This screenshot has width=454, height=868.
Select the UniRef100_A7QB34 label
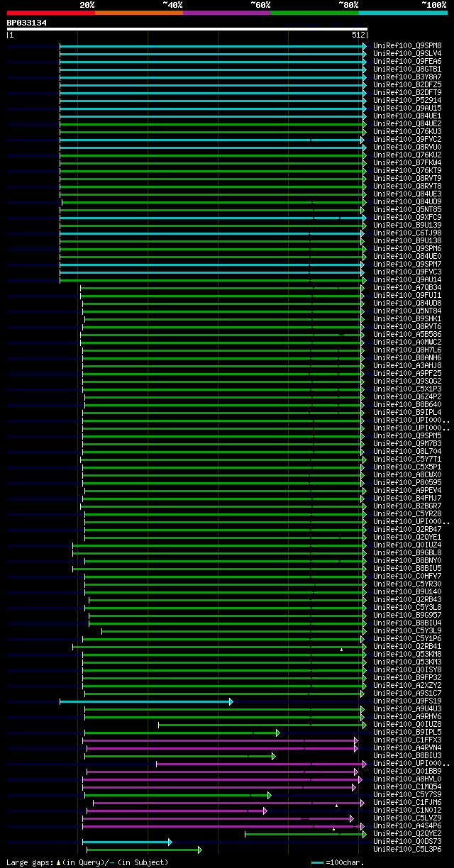pyautogui.click(x=407, y=287)
